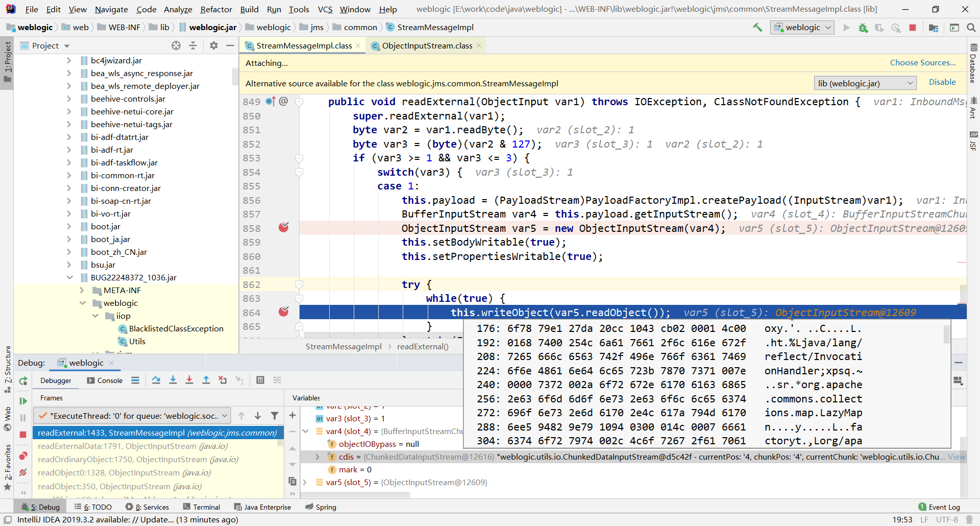Click Force Step Into red arrow icon
The width and height of the screenshot is (980, 526).
[x=189, y=380]
